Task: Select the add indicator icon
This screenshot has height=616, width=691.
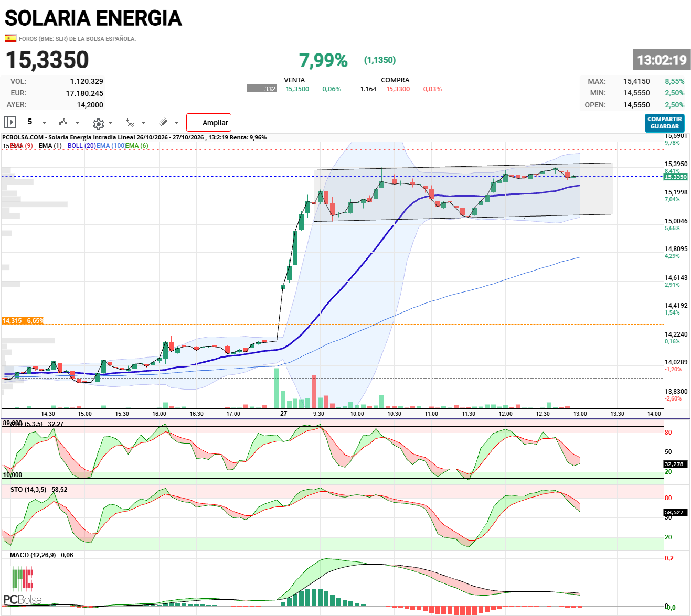Action: pyautogui.click(x=130, y=123)
